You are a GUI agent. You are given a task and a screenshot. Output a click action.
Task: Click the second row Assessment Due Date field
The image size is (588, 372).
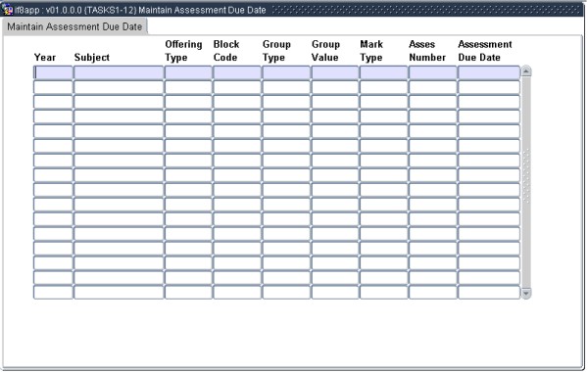click(489, 87)
